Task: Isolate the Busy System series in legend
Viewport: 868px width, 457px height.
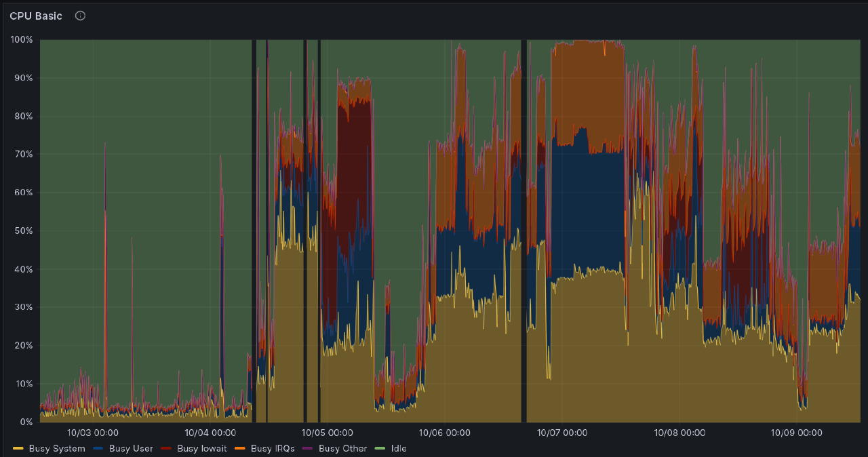Action: coord(57,448)
